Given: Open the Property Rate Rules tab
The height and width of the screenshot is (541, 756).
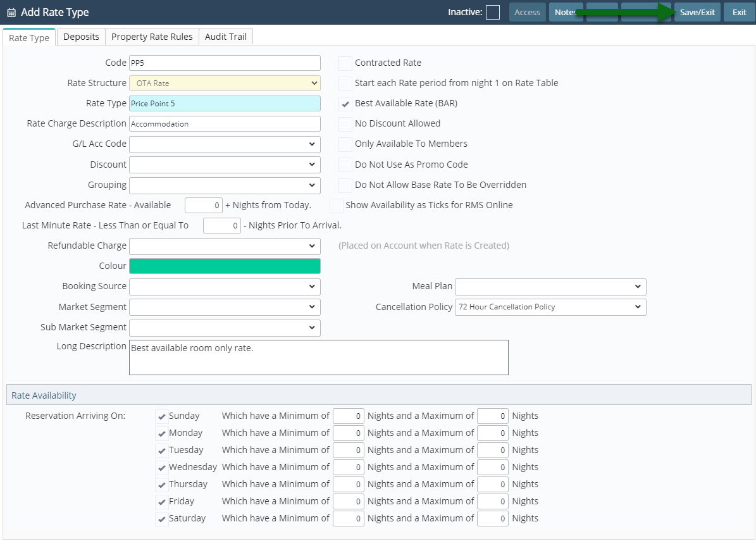Looking at the screenshot, I should [x=152, y=37].
